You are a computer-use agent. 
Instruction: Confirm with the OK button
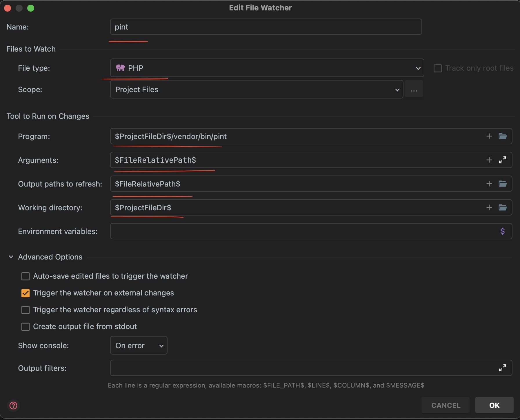pyautogui.click(x=494, y=405)
